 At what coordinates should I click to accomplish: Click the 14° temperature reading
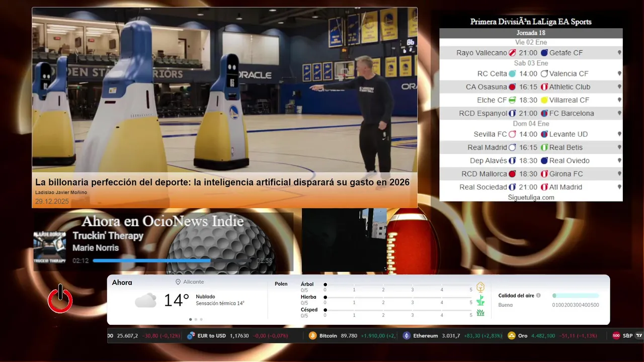[x=176, y=300]
